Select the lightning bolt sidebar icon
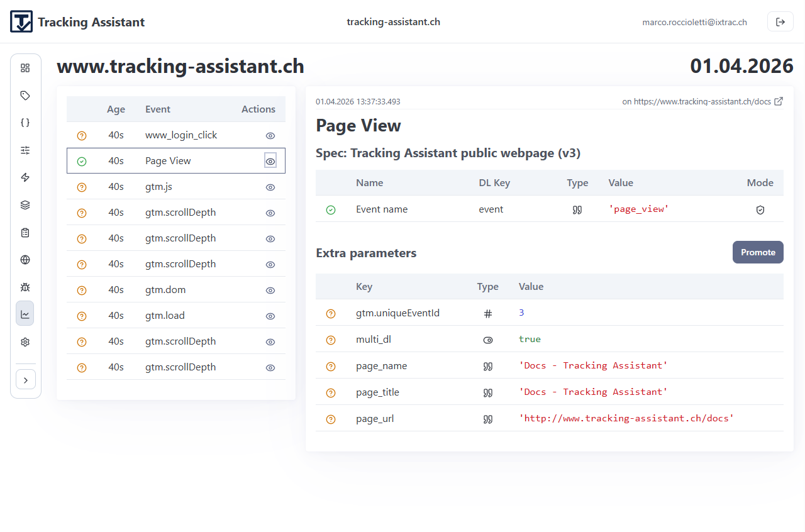 [x=25, y=177]
